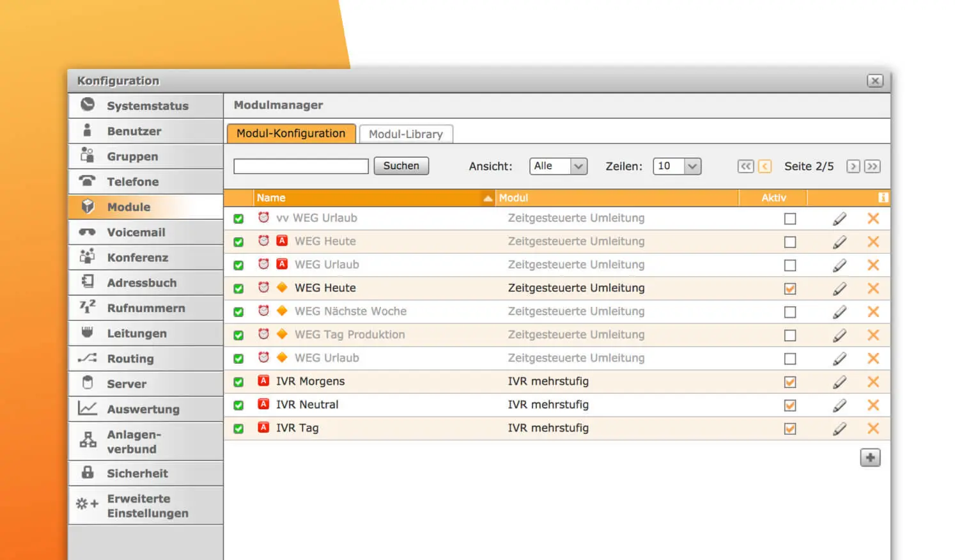Open Konferenz in the sidebar
This screenshot has height=560, width=955.
(x=146, y=258)
